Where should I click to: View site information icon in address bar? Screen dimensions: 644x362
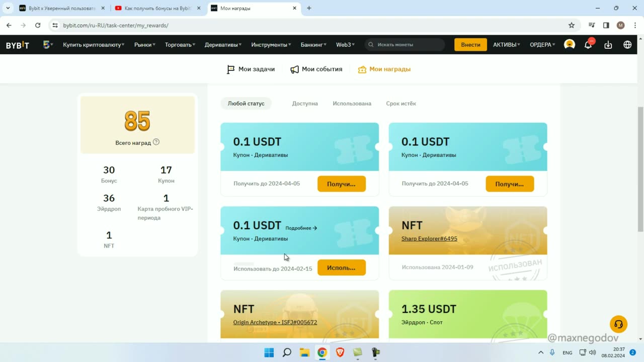coord(55,25)
